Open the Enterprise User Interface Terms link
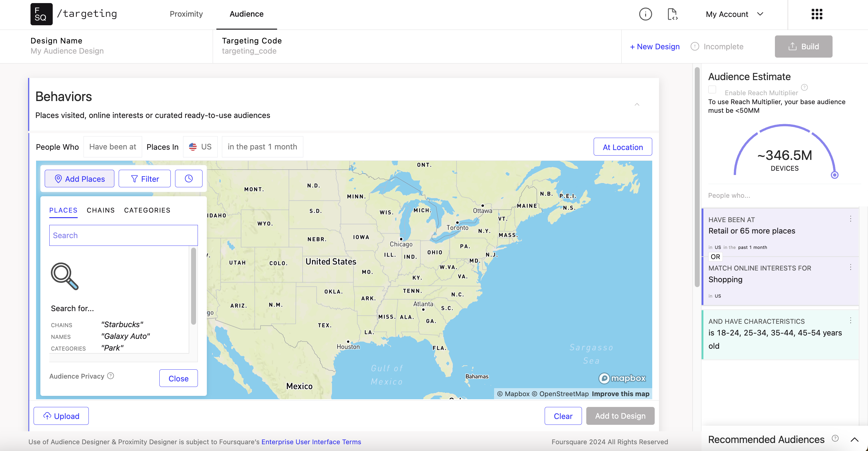868x451 pixels. 311,441
